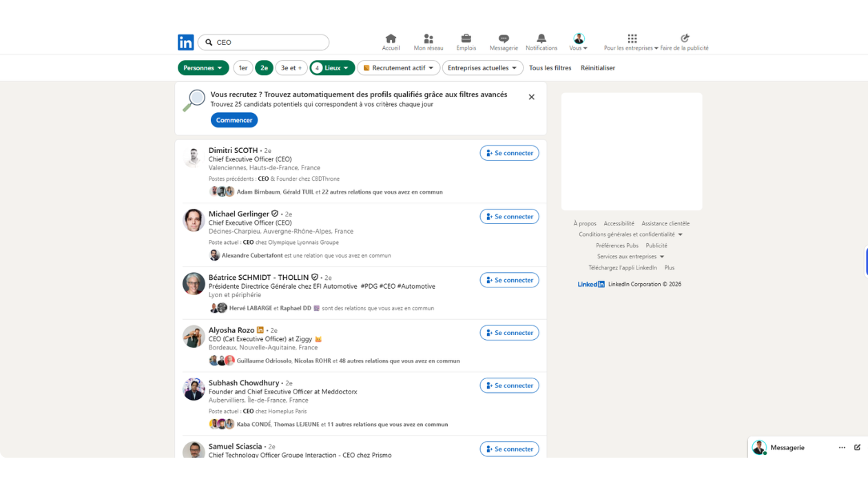Viewport: 868px width, 488px height.
Task: Click the CEO search field
Action: click(x=264, y=42)
